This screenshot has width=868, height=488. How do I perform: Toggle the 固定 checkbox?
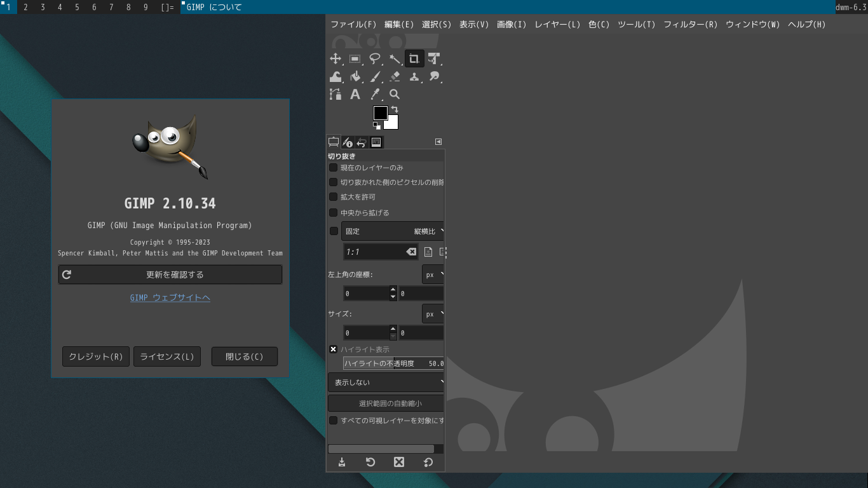coord(334,231)
